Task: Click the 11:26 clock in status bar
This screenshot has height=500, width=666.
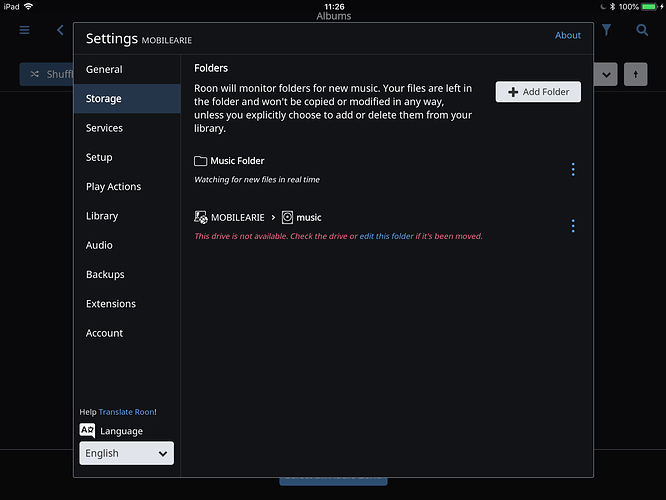Action: pos(334,6)
